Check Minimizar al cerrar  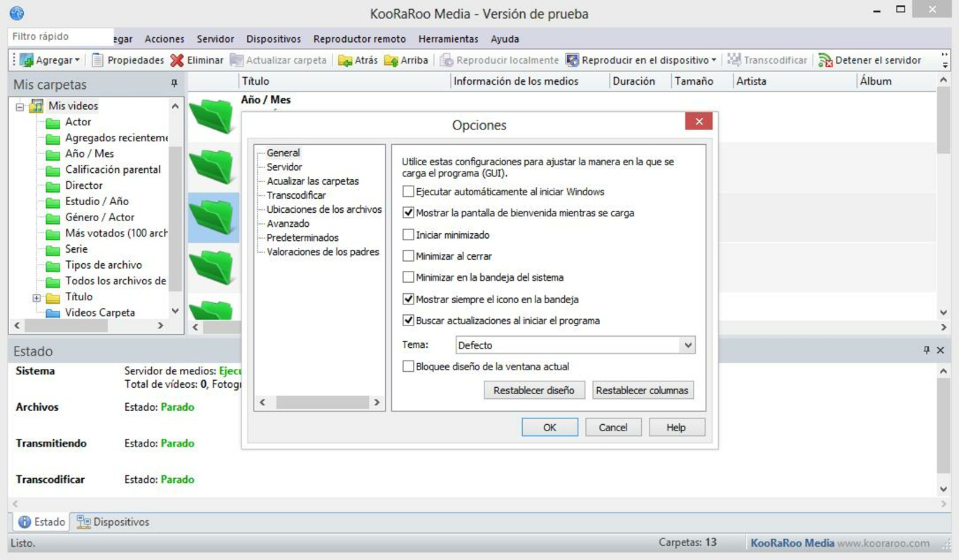(408, 256)
